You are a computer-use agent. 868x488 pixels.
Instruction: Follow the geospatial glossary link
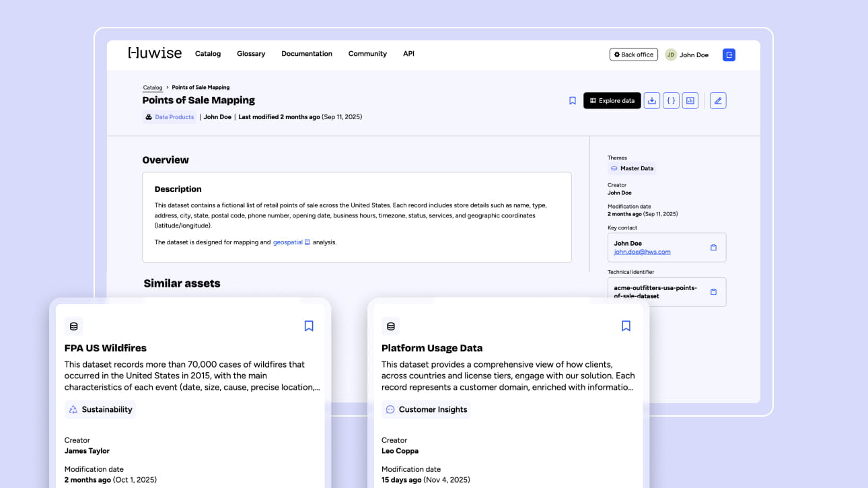(288, 242)
